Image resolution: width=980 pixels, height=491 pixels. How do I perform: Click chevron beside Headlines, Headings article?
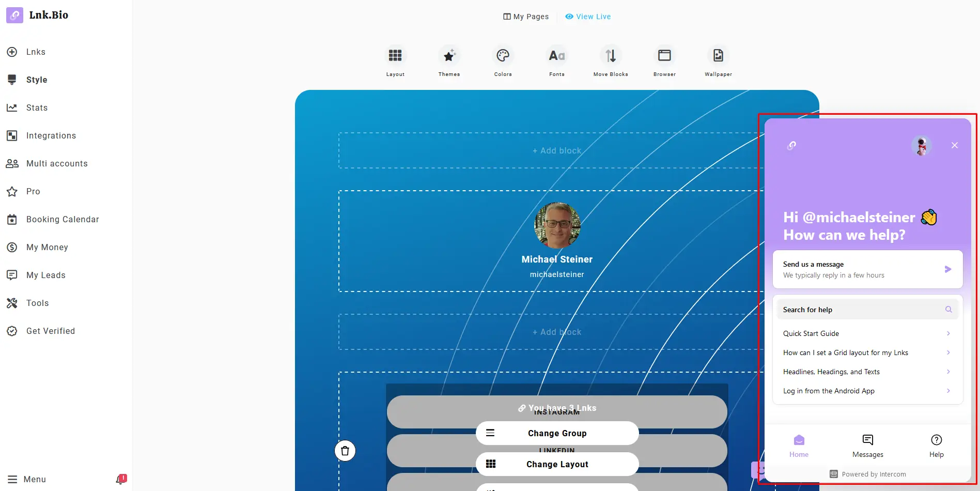[948, 372]
